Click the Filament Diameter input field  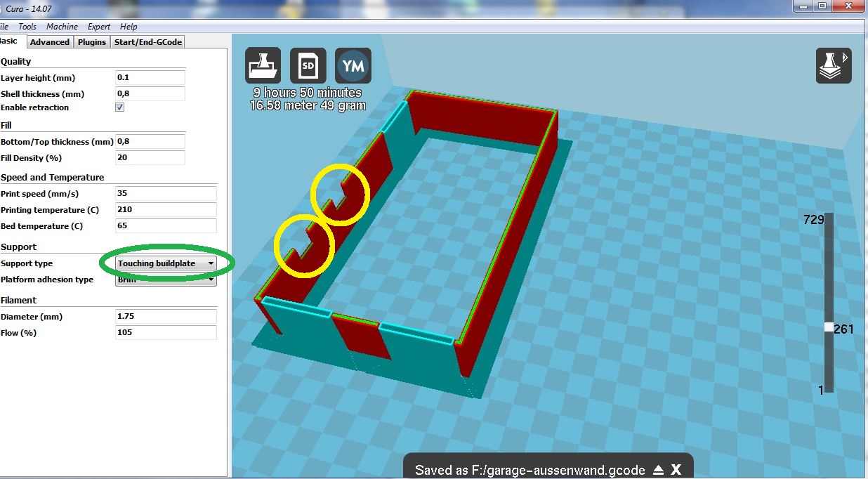(166, 317)
